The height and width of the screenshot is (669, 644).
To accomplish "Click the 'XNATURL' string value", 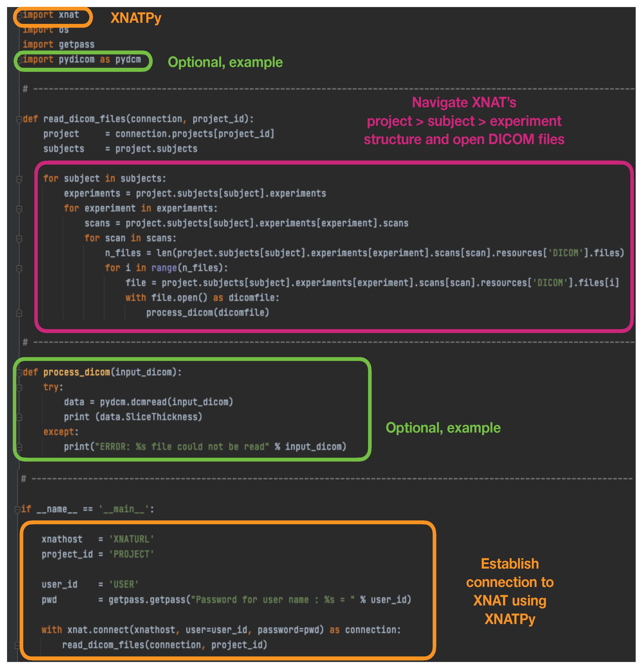I will (131, 539).
